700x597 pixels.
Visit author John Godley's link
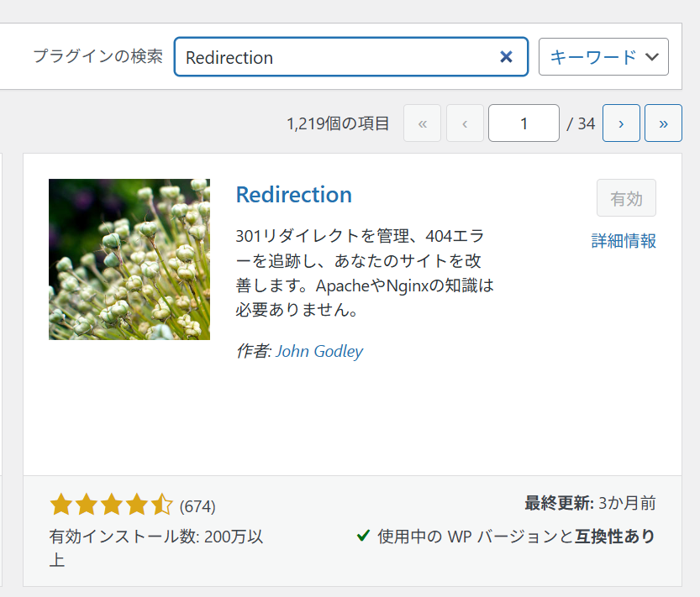pyautogui.click(x=319, y=351)
